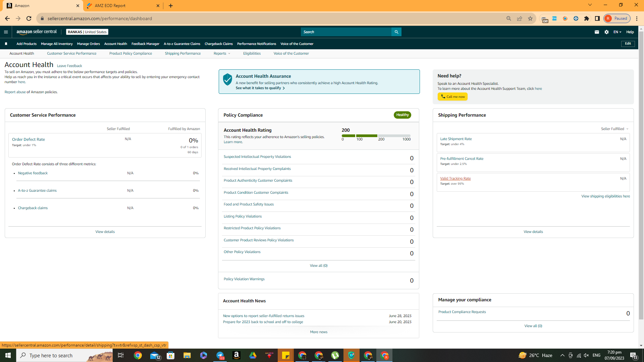Open the tab search chevron
Screen dimensions: 644x362
590,5
